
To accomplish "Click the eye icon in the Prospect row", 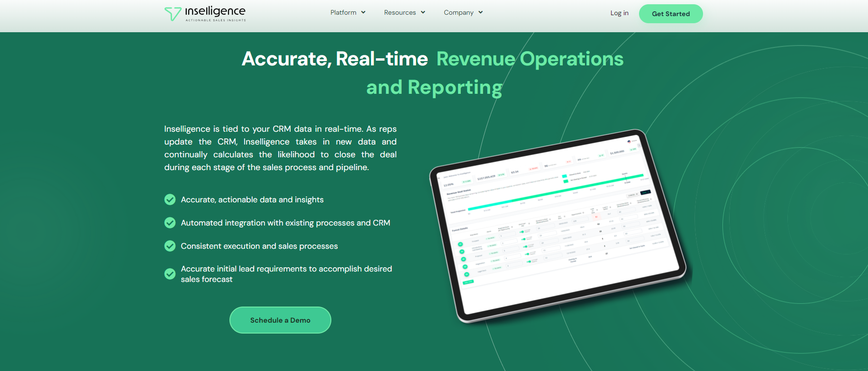I will (x=460, y=244).
